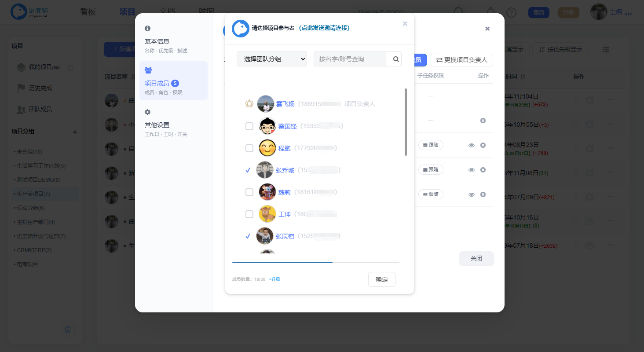The height and width of the screenshot is (352, 644).
Task: Check the box beside 魏莉
Action: [249, 192]
